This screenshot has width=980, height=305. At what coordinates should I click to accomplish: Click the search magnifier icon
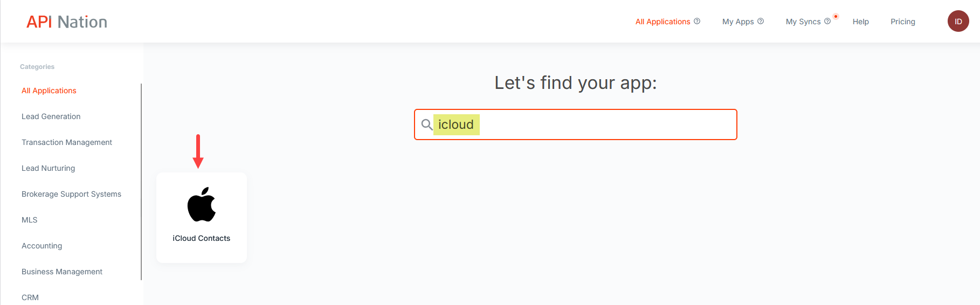click(426, 124)
